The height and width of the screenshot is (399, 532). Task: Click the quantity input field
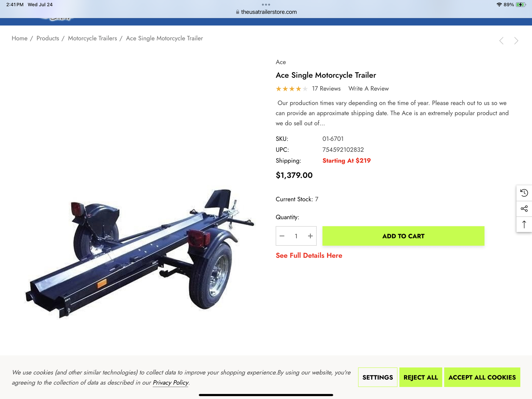pos(296,236)
